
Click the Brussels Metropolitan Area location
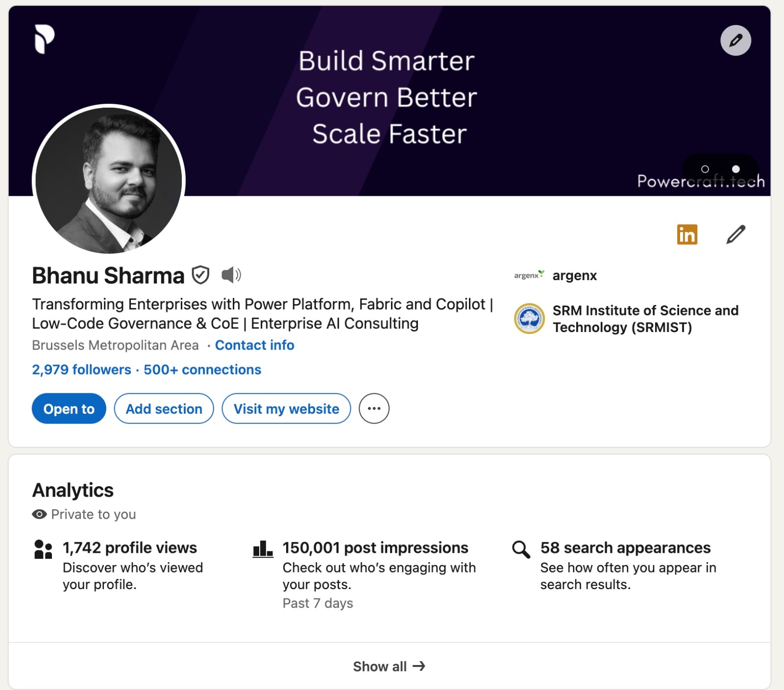pos(115,345)
